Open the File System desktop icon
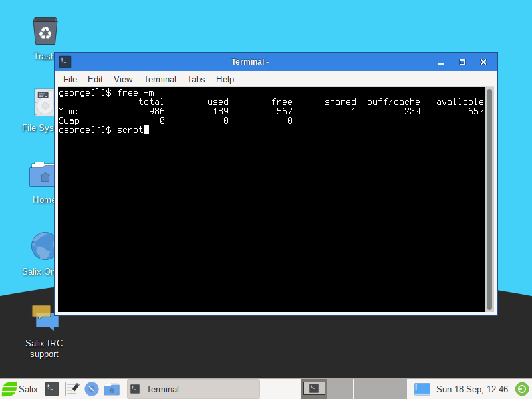This screenshot has width=532, height=399. click(44, 102)
